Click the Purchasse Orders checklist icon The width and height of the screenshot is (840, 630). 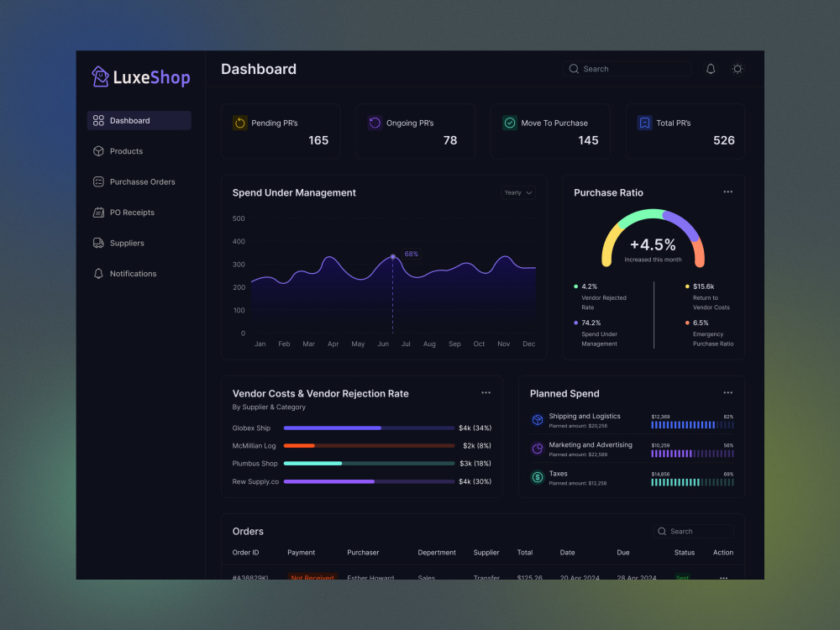98,181
